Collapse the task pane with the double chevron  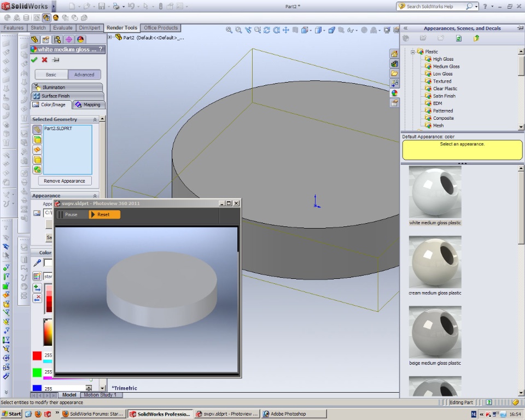(405, 28)
